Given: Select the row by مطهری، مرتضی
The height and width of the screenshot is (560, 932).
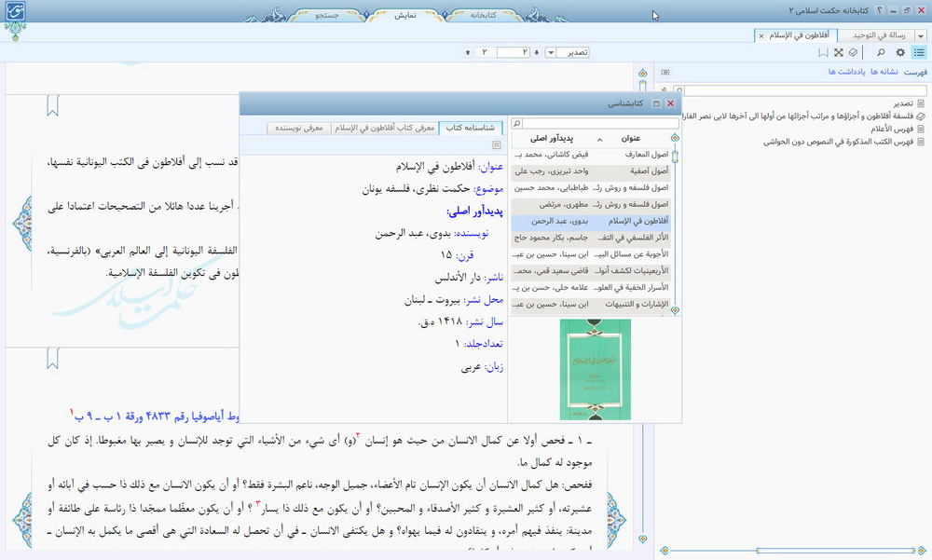Looking at the screenshot, I should click(x=591, y=204).
